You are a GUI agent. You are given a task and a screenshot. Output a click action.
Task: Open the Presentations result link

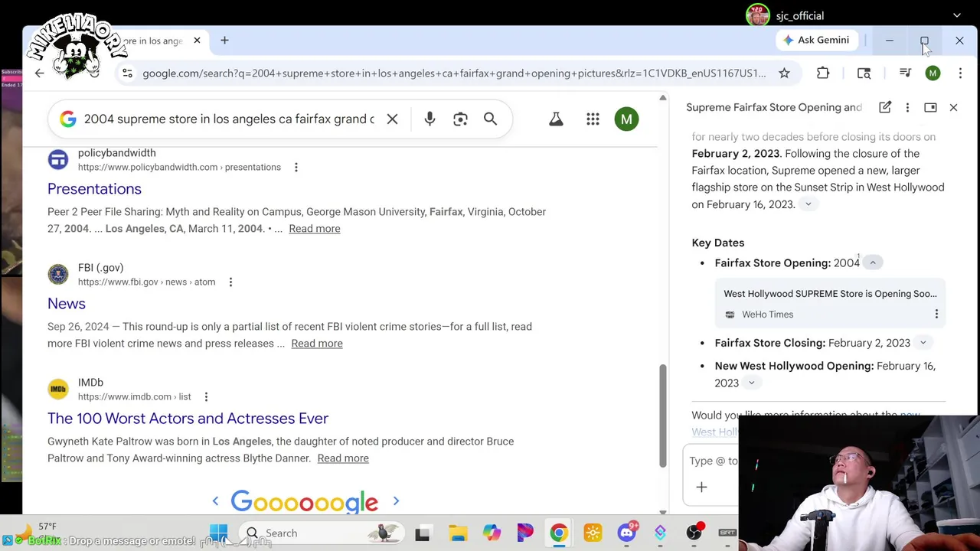pyautogui.click(x=94, y=189)
